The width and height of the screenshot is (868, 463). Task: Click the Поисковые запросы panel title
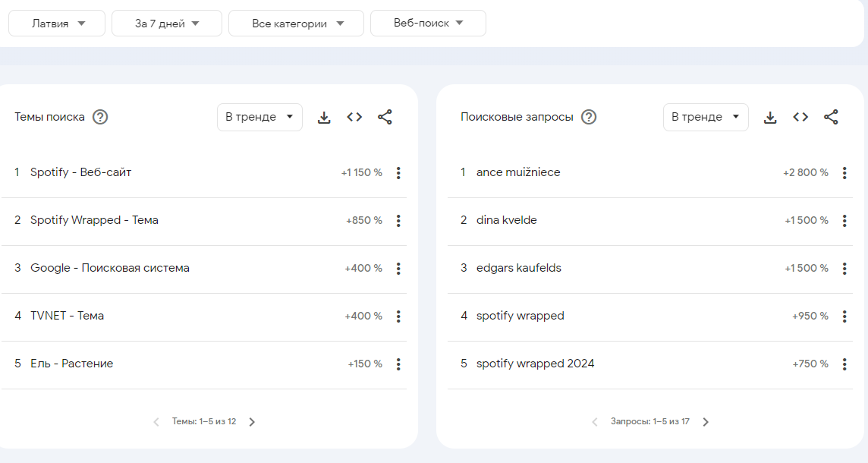coord(517,117)
